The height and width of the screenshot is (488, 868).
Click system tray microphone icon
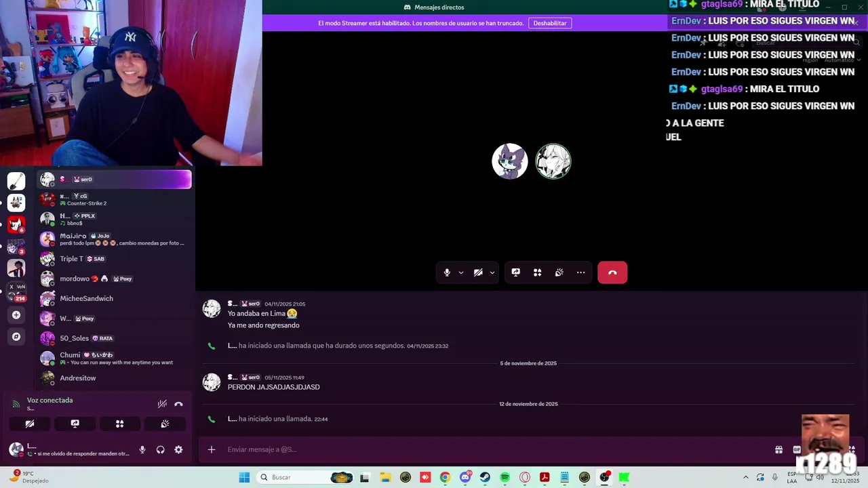775,477
